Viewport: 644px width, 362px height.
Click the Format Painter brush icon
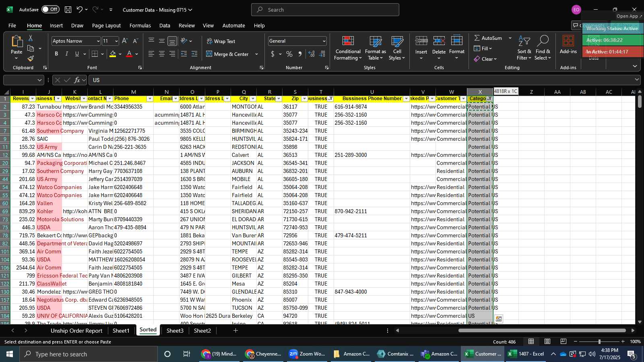[31, 58]
